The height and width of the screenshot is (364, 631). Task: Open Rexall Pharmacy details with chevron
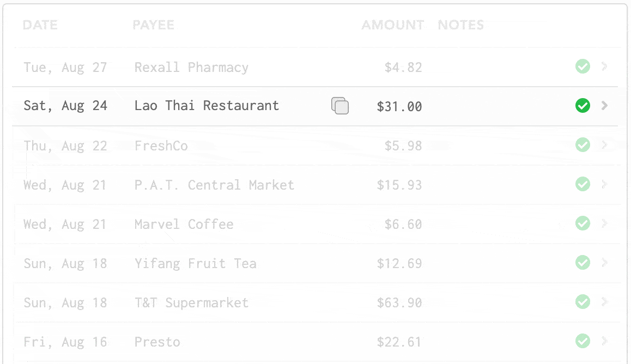[x=604, y=66]
